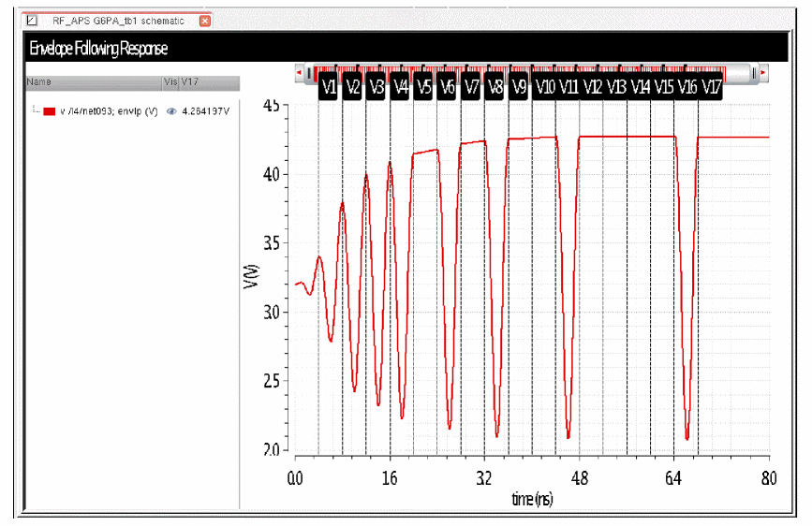The width and height of the screenshot is (812, 526).
Task: Select vertical marker V9
Action: tap(519, 86)
